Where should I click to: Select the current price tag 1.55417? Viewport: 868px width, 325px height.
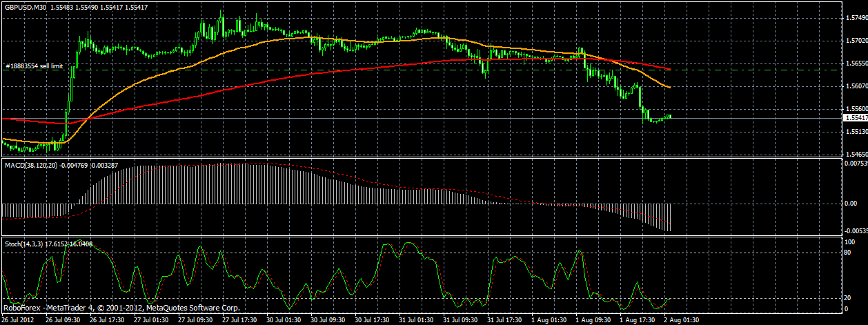[x=856, y=118]
